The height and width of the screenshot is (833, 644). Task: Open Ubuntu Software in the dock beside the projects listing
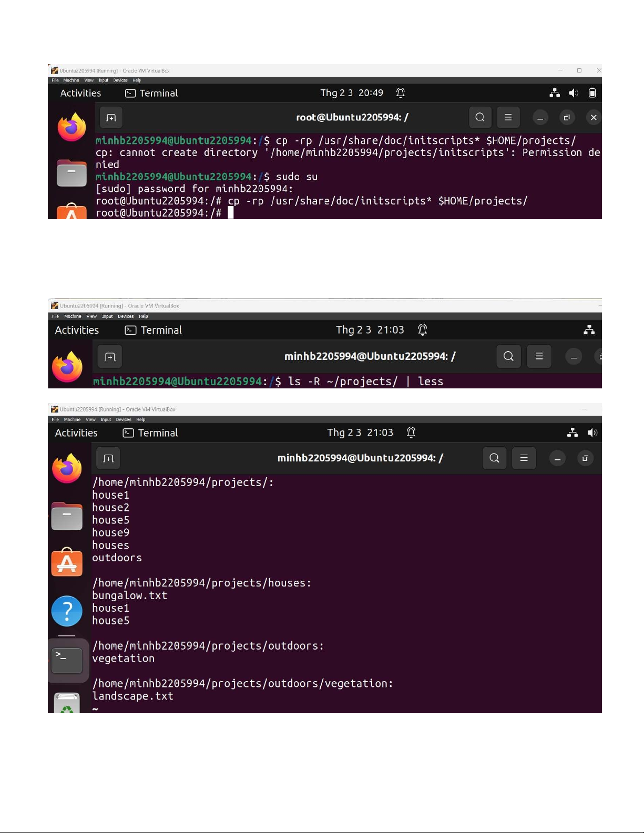point(67,562)
